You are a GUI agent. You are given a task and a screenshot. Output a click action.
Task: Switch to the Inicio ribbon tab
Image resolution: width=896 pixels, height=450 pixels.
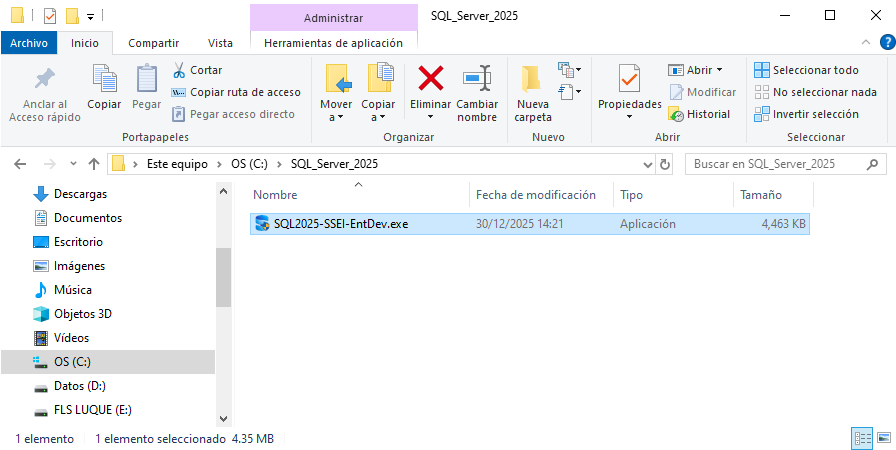click(85, 43)
